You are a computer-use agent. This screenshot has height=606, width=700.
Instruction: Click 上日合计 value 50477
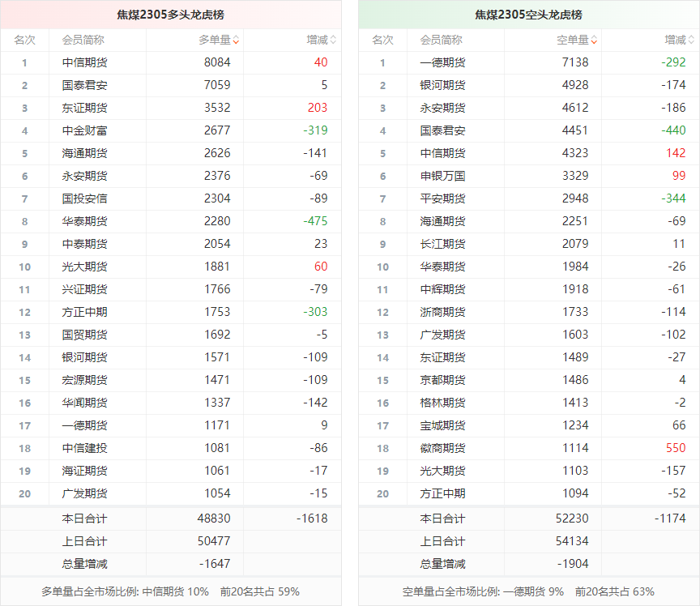tap(214, 541)
